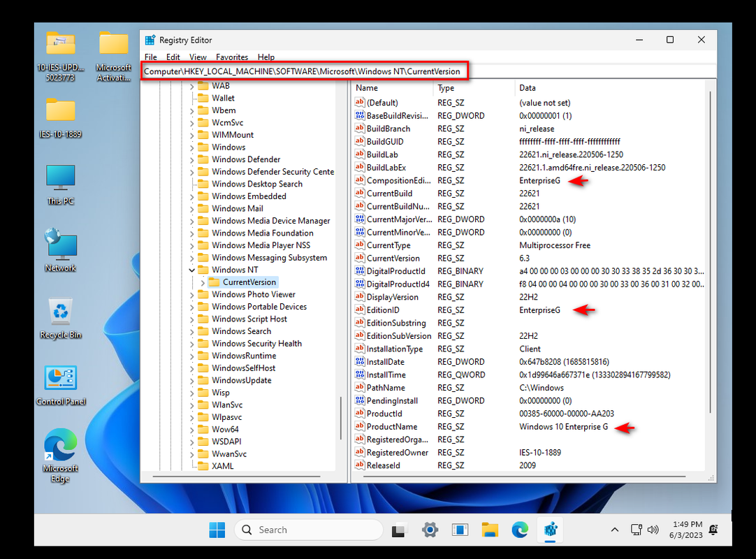
Task: Click the binary icon beside DigitalProductId value
Action: pos(360,270)
